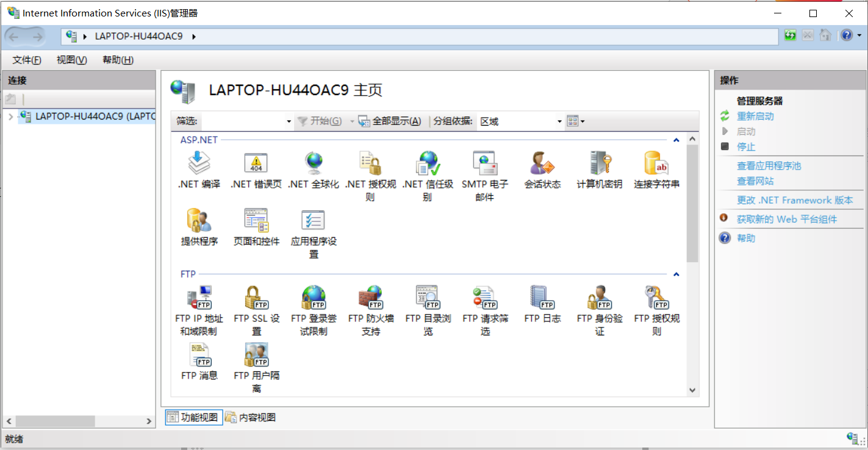Click right arrow of connections pane scrollbar
The height and width of the screenshot is (450, 868).
pyautogui.click(x=149, y=421)
